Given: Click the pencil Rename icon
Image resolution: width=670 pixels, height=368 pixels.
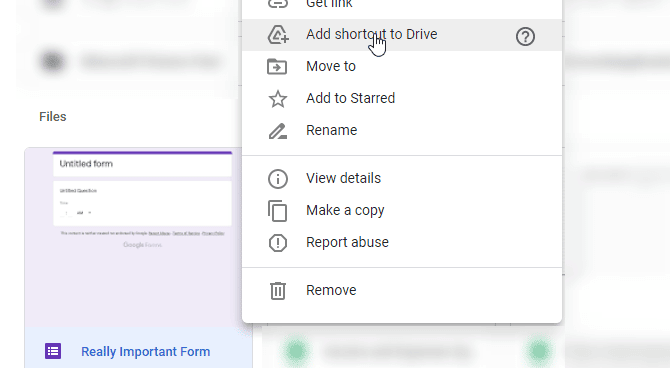Looking at the screenshot, I should 278,131.
